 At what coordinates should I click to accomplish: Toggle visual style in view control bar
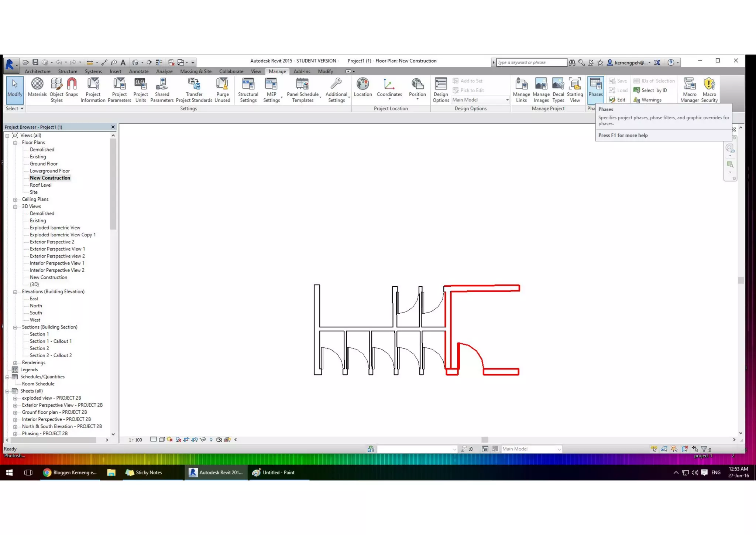point(162,440)
